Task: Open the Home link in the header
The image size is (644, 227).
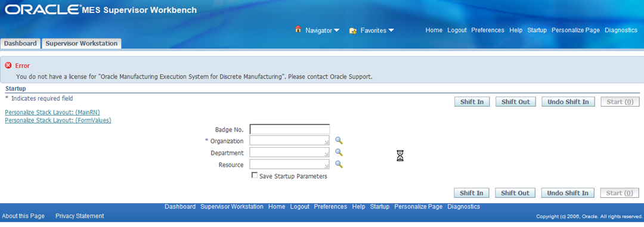Action: coord(434,30)
